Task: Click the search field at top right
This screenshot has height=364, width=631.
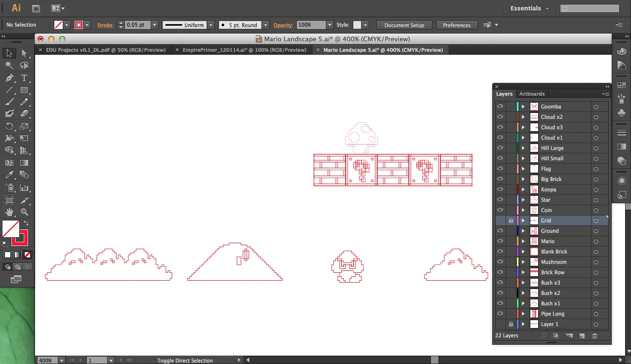Action: click(590, 8)
